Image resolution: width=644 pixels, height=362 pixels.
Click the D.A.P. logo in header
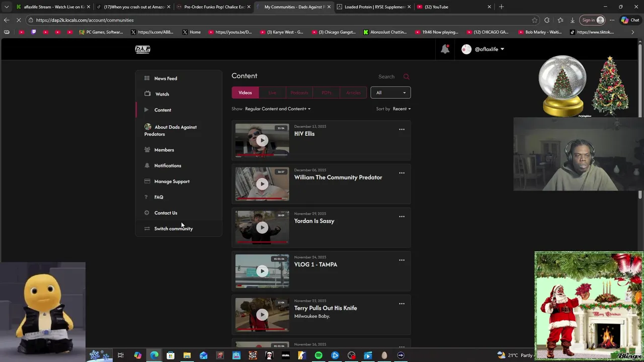[x=143, y=49]
